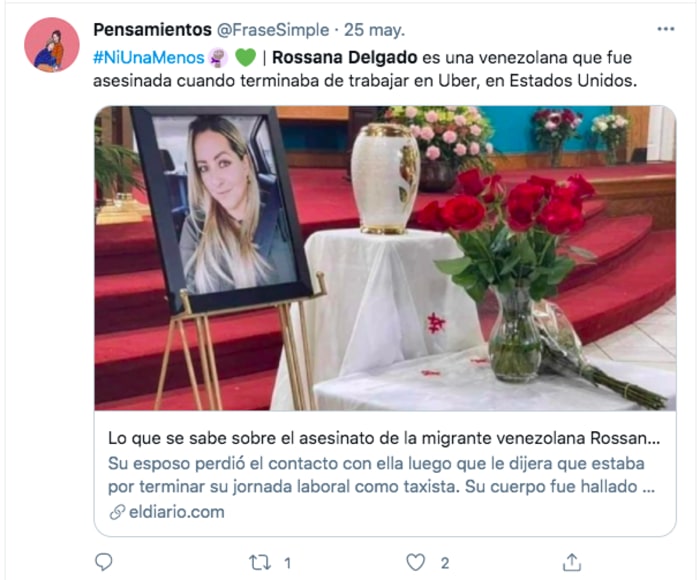
Task: Click the retweet count 1
Action: coord(288,563)
